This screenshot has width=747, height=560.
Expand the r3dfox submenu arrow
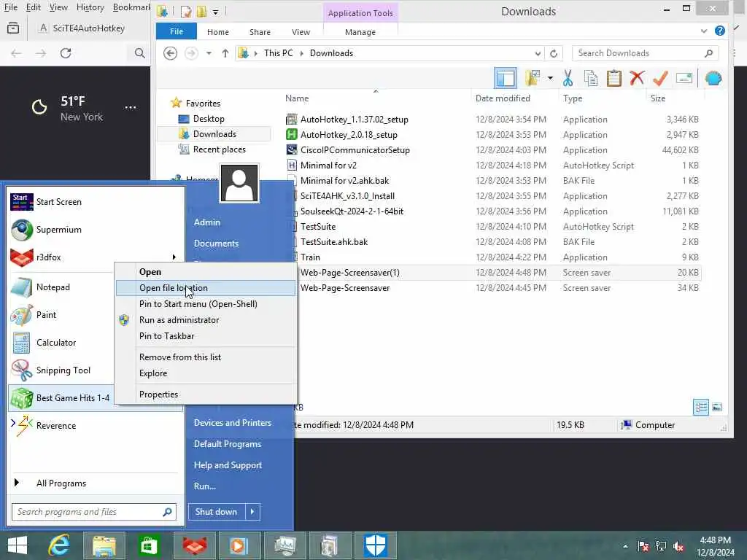tap(174, 257)
